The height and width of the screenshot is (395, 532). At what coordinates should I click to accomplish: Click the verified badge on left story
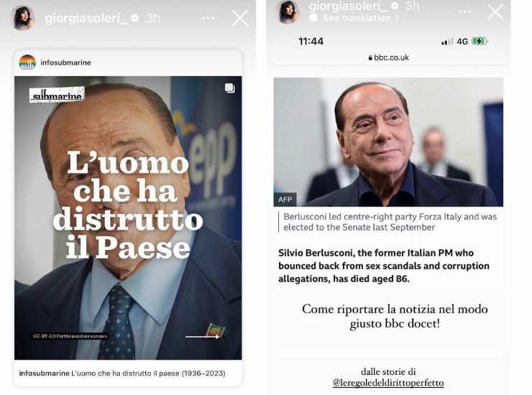(x=134, y=18)
